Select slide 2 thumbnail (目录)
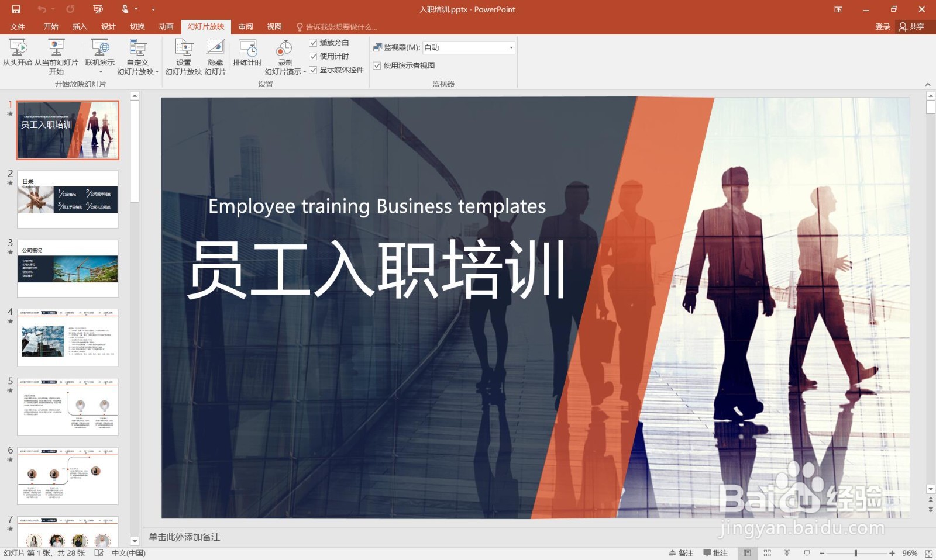The image size is (936, 560). 68,199
